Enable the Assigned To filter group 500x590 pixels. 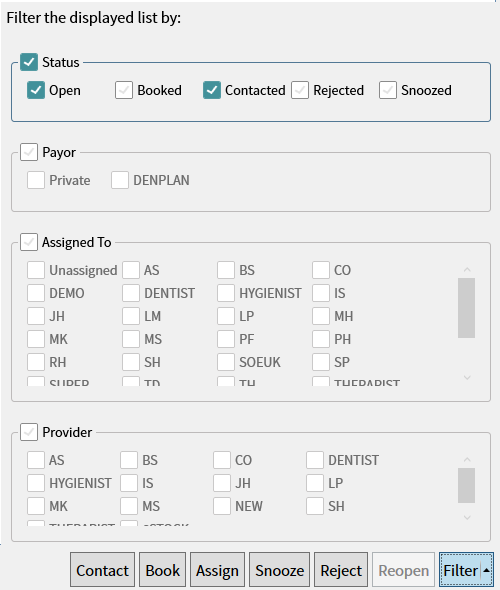coord(29,242)
